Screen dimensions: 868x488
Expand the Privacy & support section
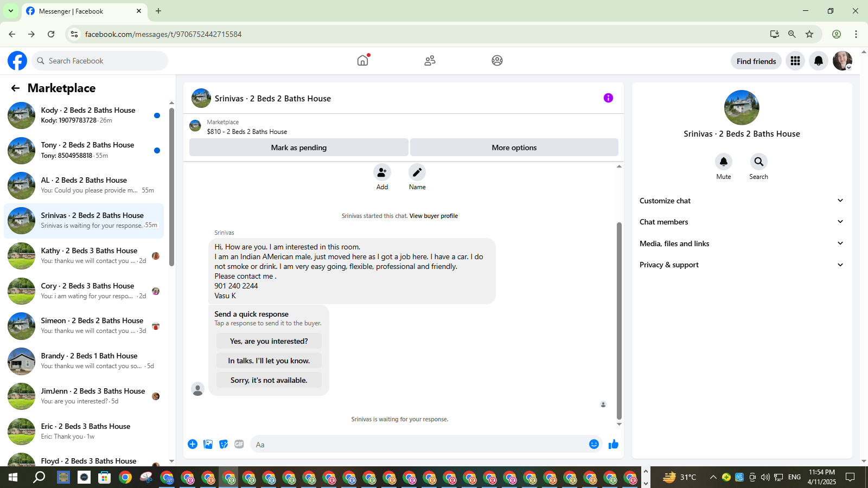742,265
